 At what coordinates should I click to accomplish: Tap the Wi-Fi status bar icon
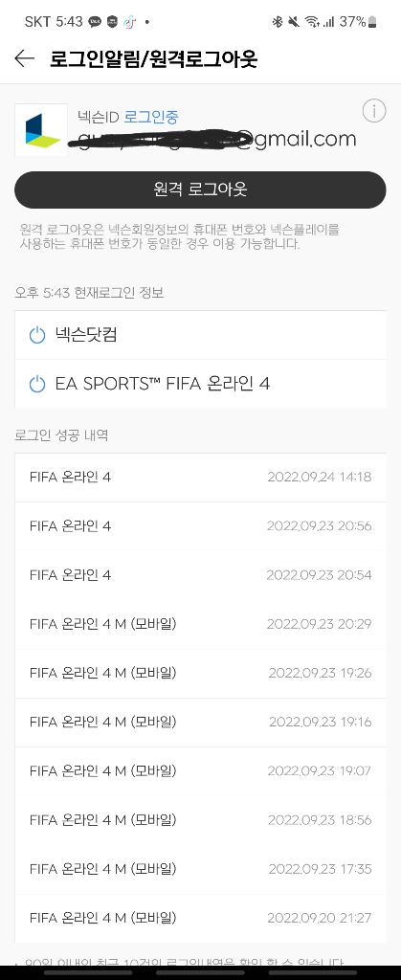pos(311,22)
